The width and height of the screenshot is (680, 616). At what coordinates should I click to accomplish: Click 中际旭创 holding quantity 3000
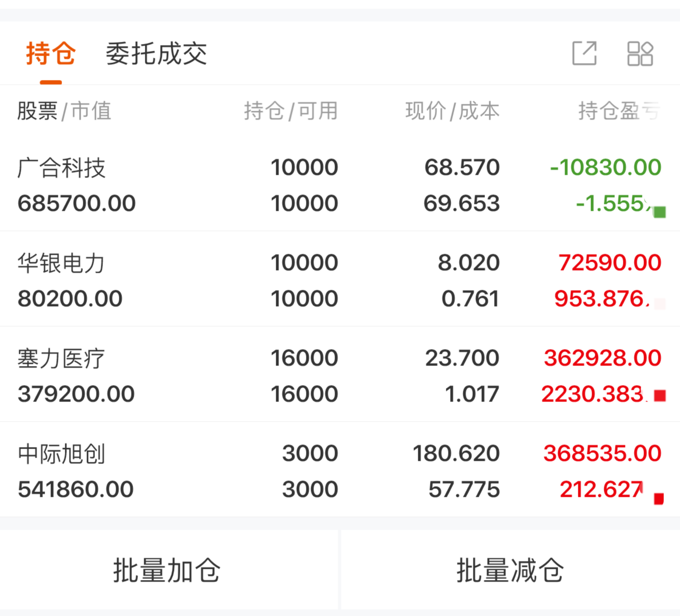[x=310, y=453]
